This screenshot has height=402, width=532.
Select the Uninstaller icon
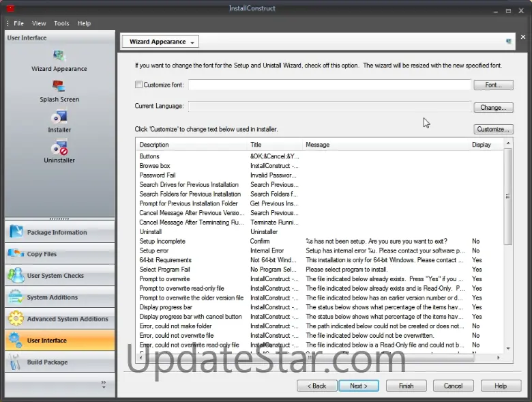click(x=59, y=147)
